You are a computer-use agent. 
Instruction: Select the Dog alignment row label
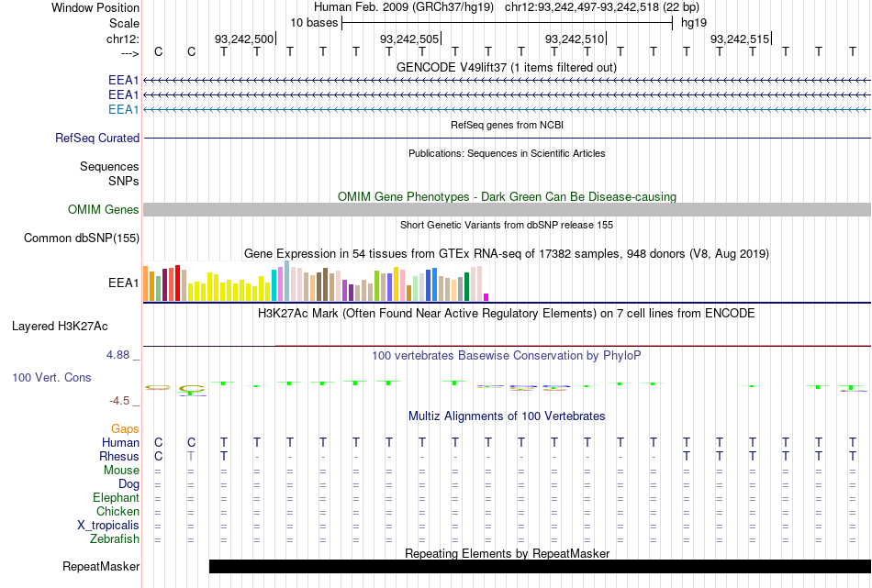pos(129,484)
